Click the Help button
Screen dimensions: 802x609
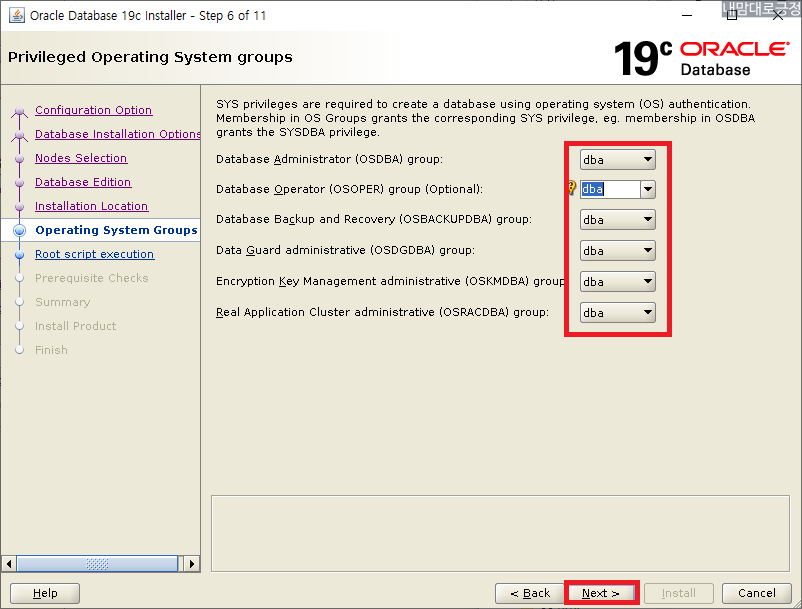click(45, 593)
